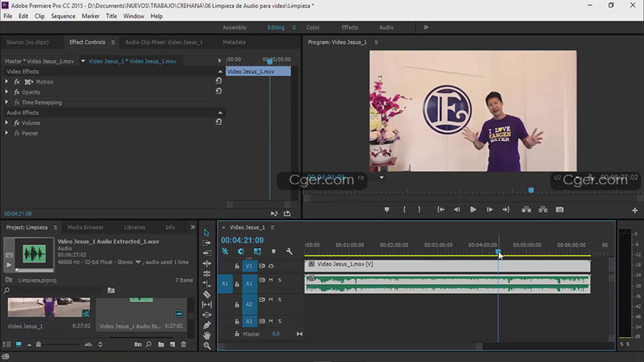This screenshot has height=362, width=644.
Task: Collapse the Video Effects section
Action: (x=220, y=72)
